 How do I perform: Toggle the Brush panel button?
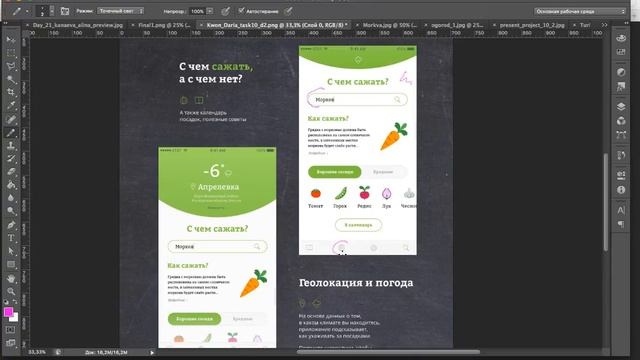point(65,11)
